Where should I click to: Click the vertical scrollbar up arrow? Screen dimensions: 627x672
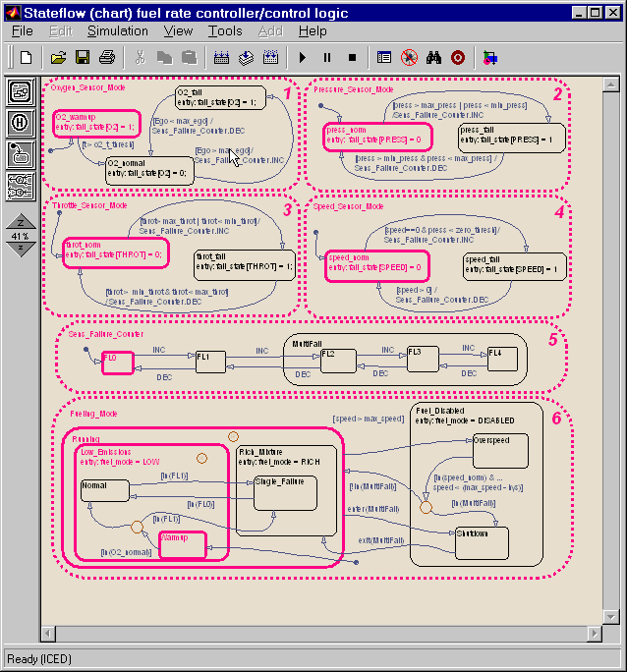coord(610,84)
